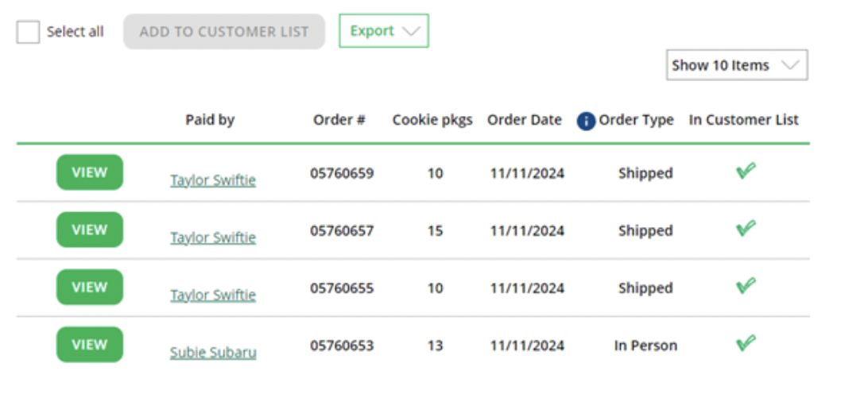This screenshot has width=868, height=394.
Task: Click checkmark icon for Subie Subaru order
Action: 746,343
